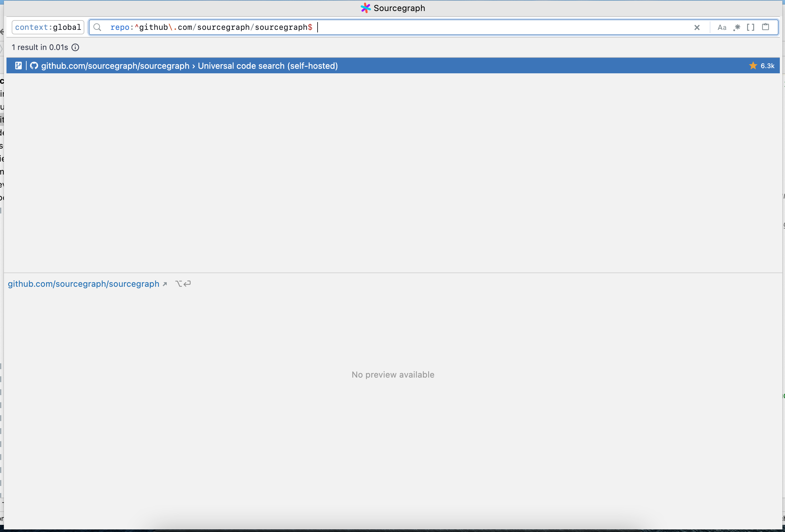Toggle case sensitivity (Aa) option
This screenshot has width=785, height=532.
click(722, 27)
